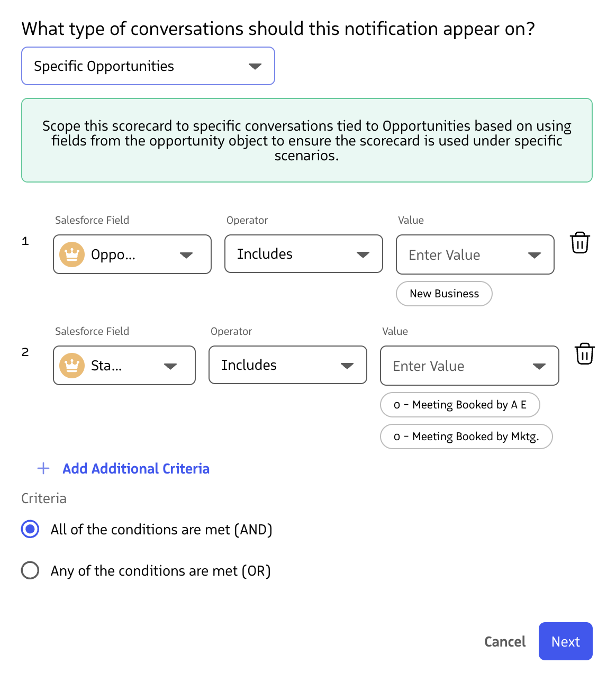
Task: Click the Cancel button
Action: (x=504, y=641)
